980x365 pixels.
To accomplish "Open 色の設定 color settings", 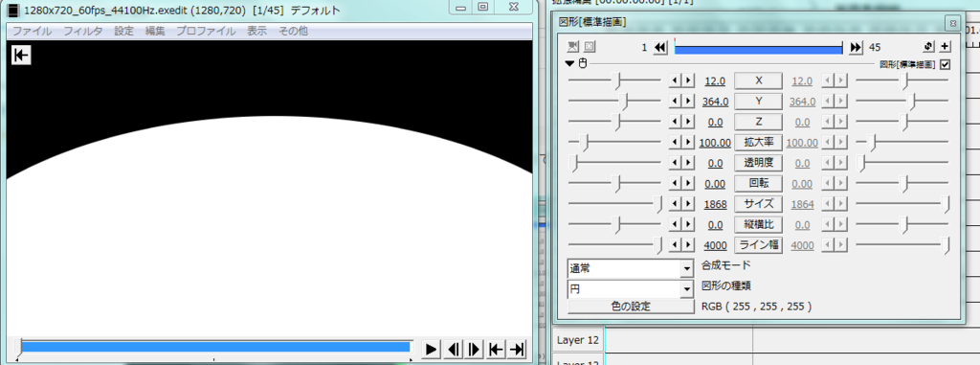I will [630, 307].
